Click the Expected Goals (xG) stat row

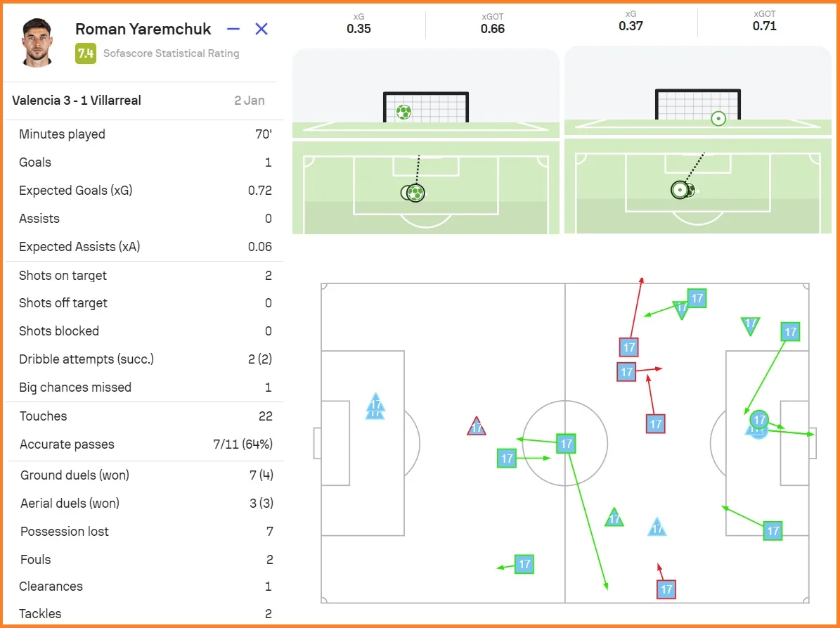tap(141, 191)
